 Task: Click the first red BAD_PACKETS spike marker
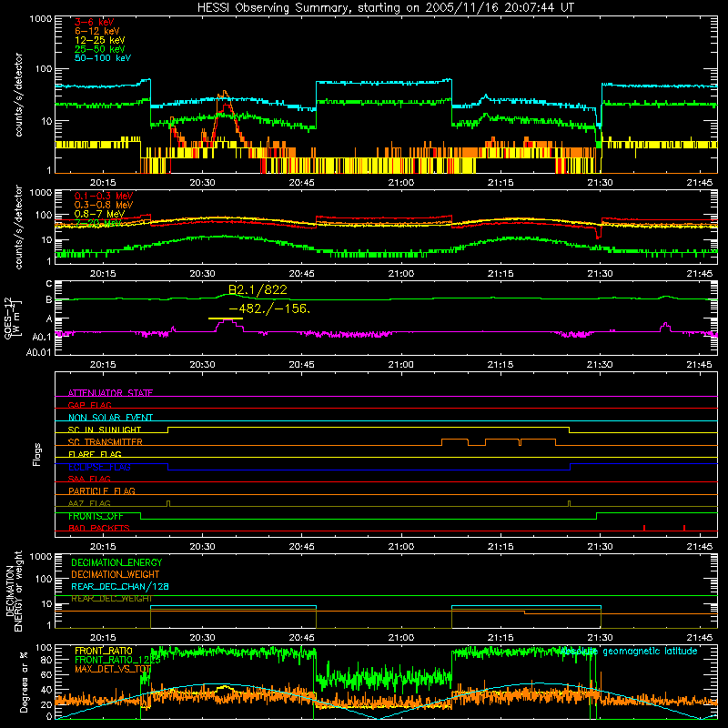click(644, 528)
